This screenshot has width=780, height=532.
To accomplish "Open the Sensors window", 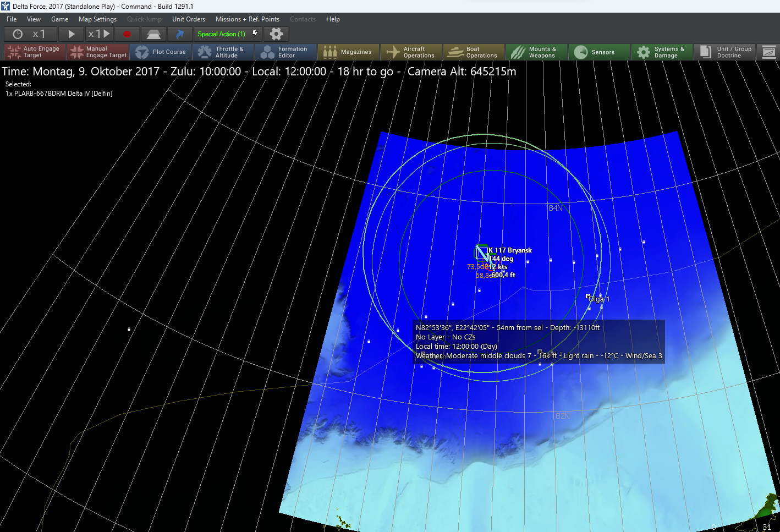I will point(600,52).
